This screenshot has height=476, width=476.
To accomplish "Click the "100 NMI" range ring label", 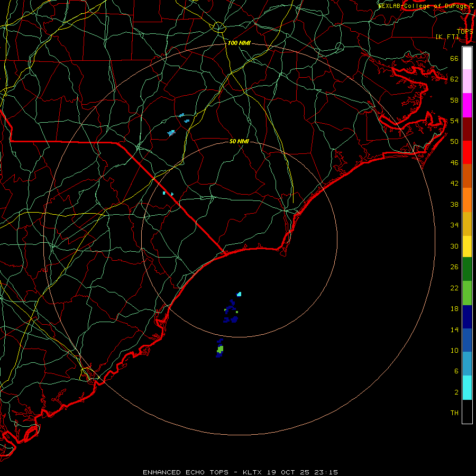I will click(239, 43).
